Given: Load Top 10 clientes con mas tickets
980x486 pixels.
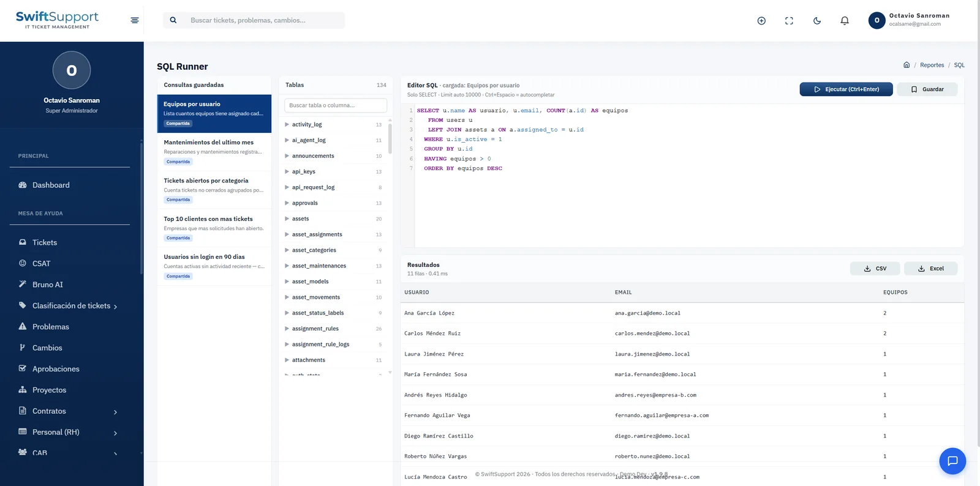Looking at the screenshot, I should 214,228.
